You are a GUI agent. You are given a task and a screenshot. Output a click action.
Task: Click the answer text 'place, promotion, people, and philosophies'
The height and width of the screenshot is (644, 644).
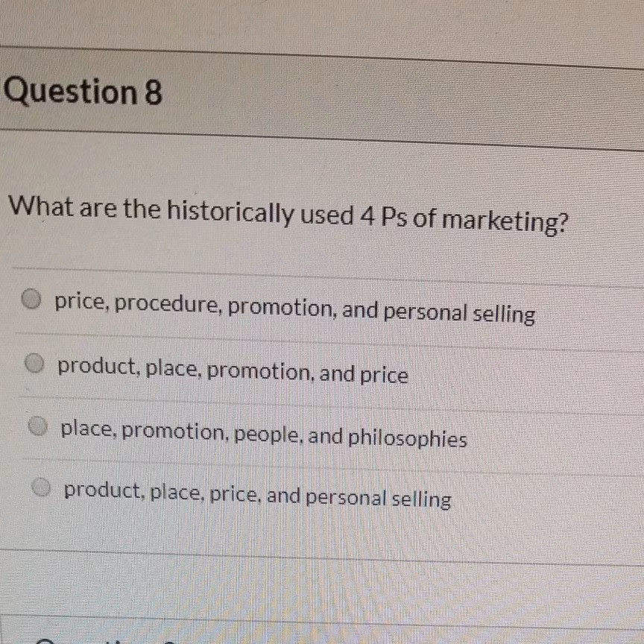coord(264,434)
